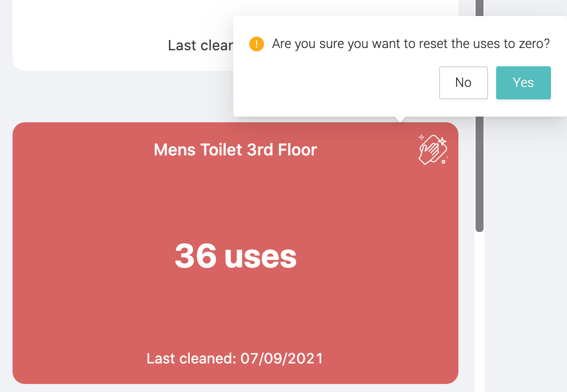567x392 pixels.
Task: Click the 36 uses counter text
Action: point(235,256)
